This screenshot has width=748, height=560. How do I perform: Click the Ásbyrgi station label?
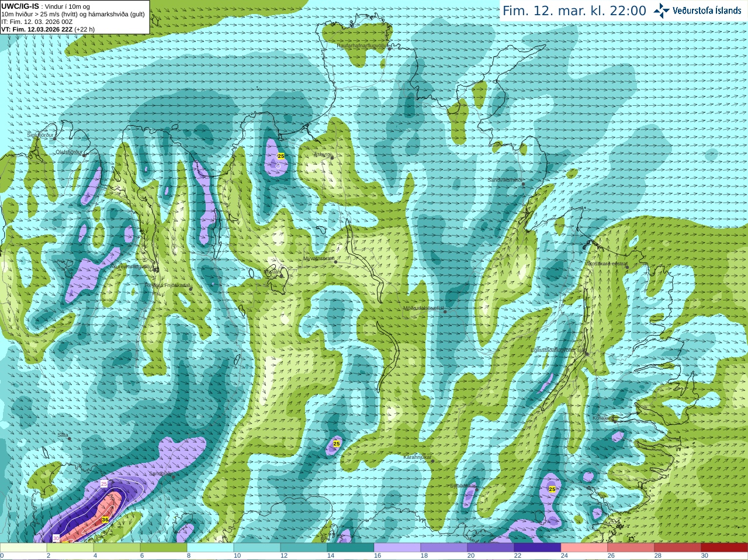tap(321, 154)
